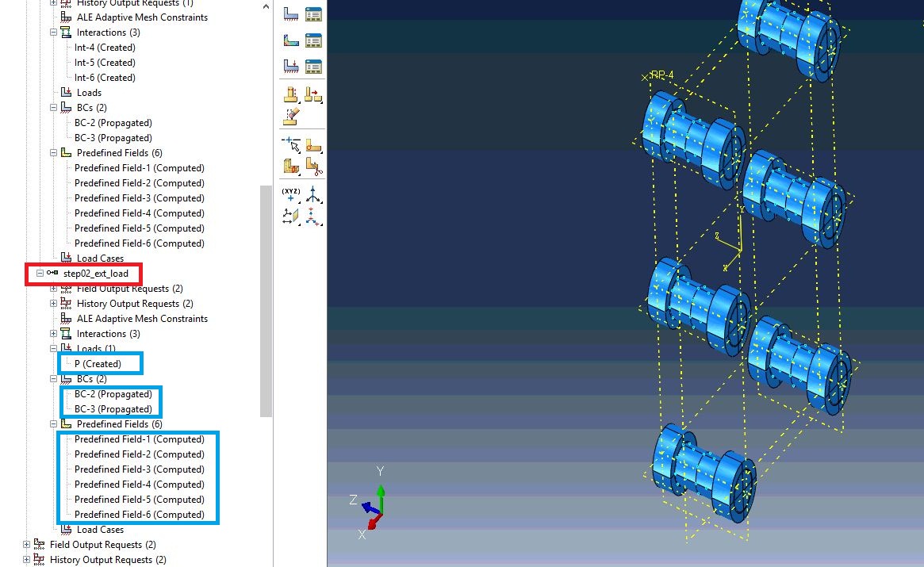924x567 pixels.
Task: Expand Interactions (3) under step02_ext_load
Action: click(55, 334)
